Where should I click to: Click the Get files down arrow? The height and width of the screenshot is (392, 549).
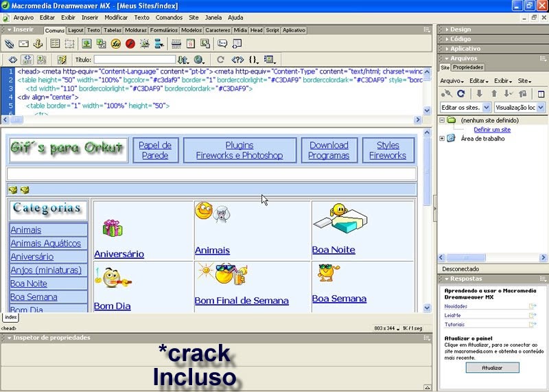pos(479,93)
